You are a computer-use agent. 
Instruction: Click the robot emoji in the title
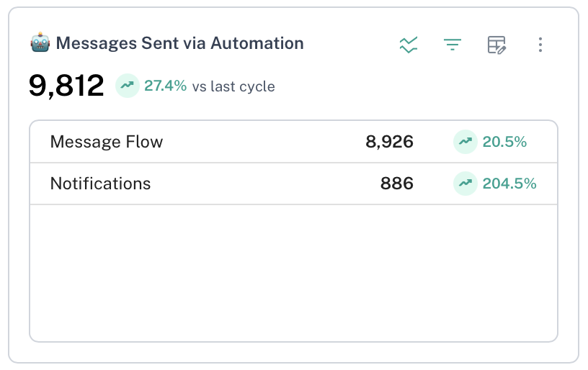(x=40, y=43)
